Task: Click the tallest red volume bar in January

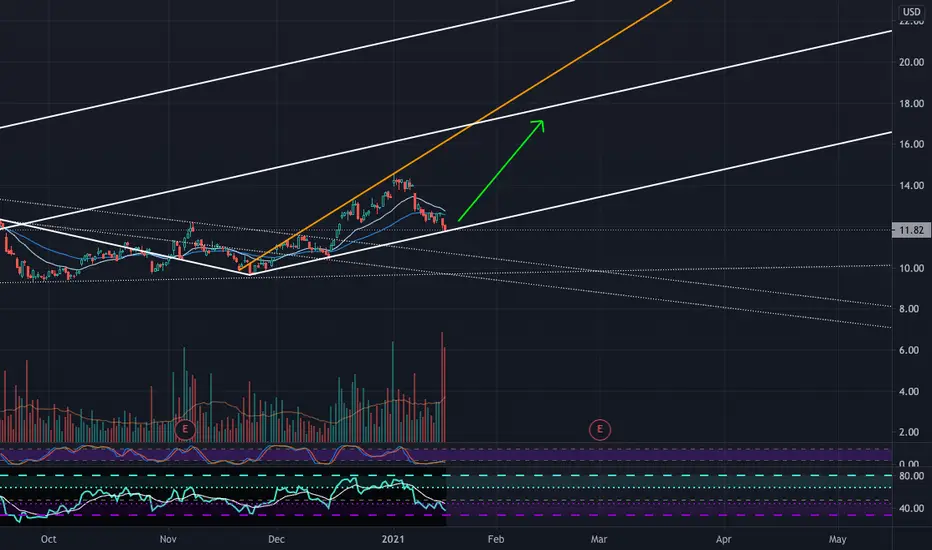Action: (442, 387)
